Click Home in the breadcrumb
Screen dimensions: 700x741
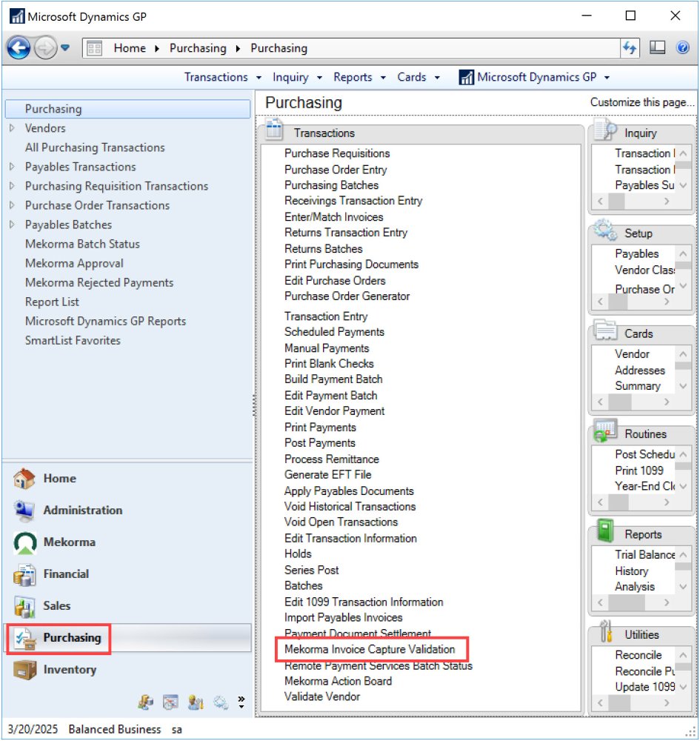click(x=130, y=48)
